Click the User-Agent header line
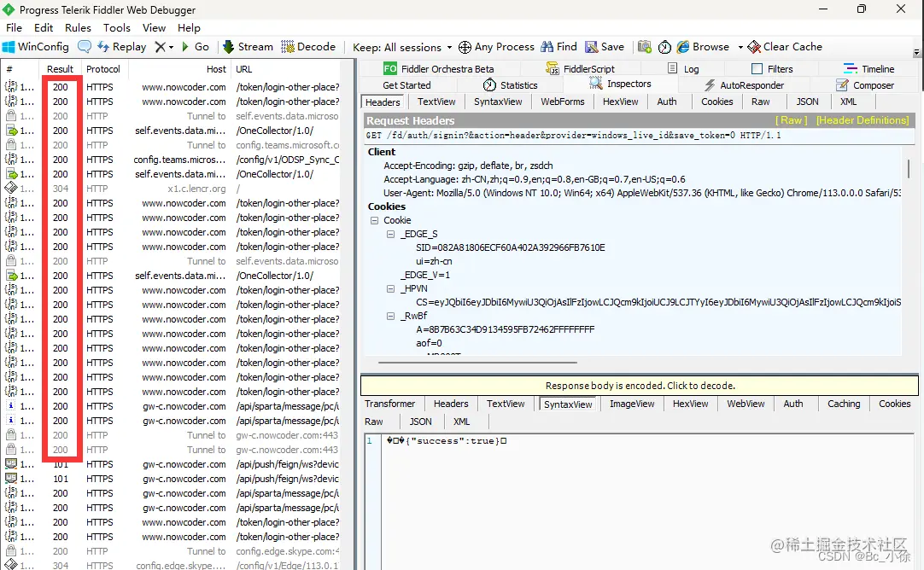 point(642,193)
